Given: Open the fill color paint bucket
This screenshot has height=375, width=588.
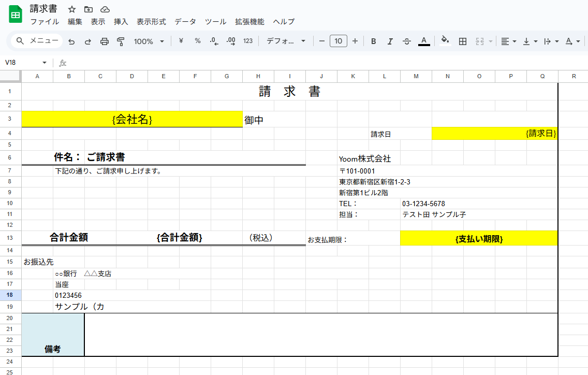Looking at the screenshot, I should 445,40.
